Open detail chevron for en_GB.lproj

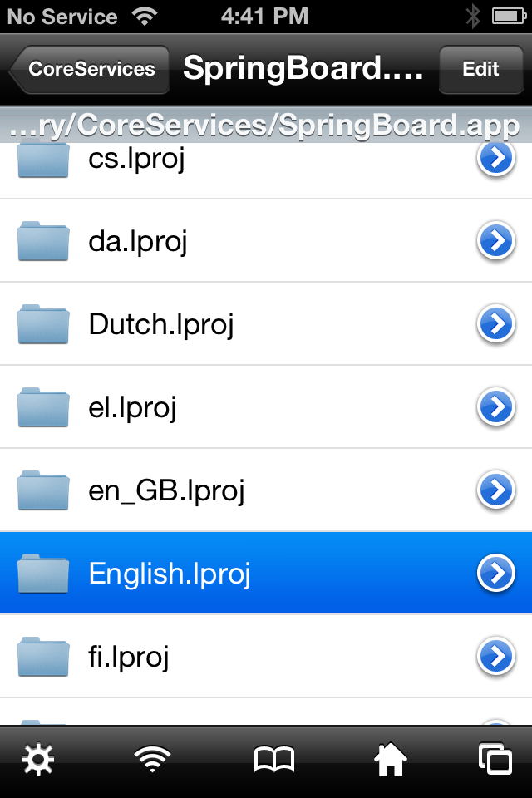[496, 490]
